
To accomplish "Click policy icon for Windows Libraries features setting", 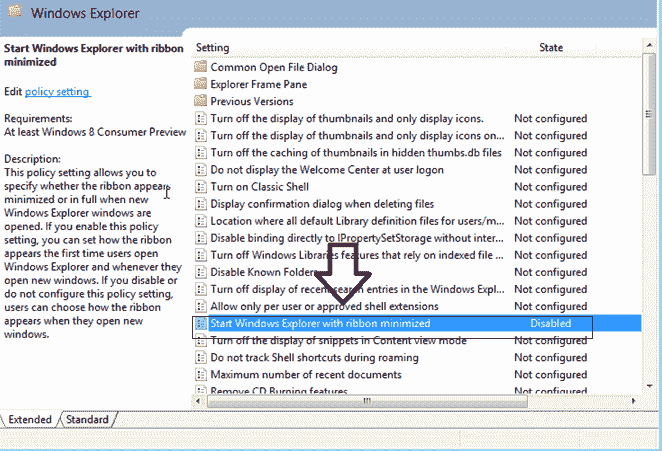I will click(201, 255).
